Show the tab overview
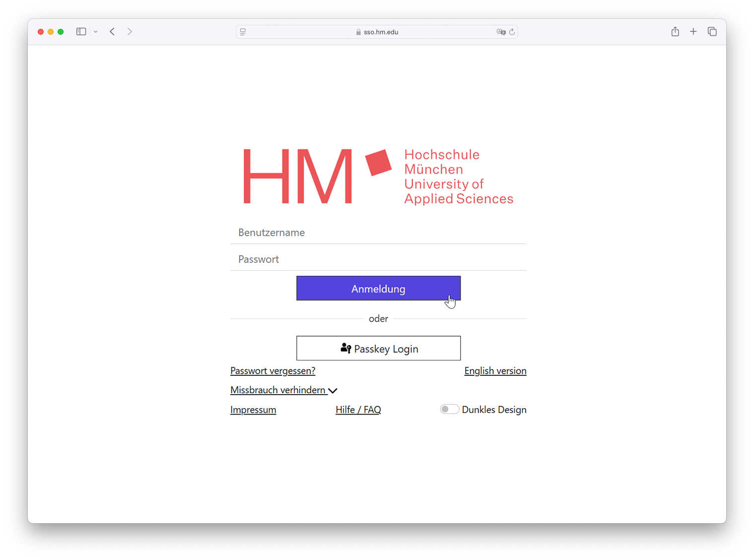This screenshot has width=754, height=560. [712, 32]
